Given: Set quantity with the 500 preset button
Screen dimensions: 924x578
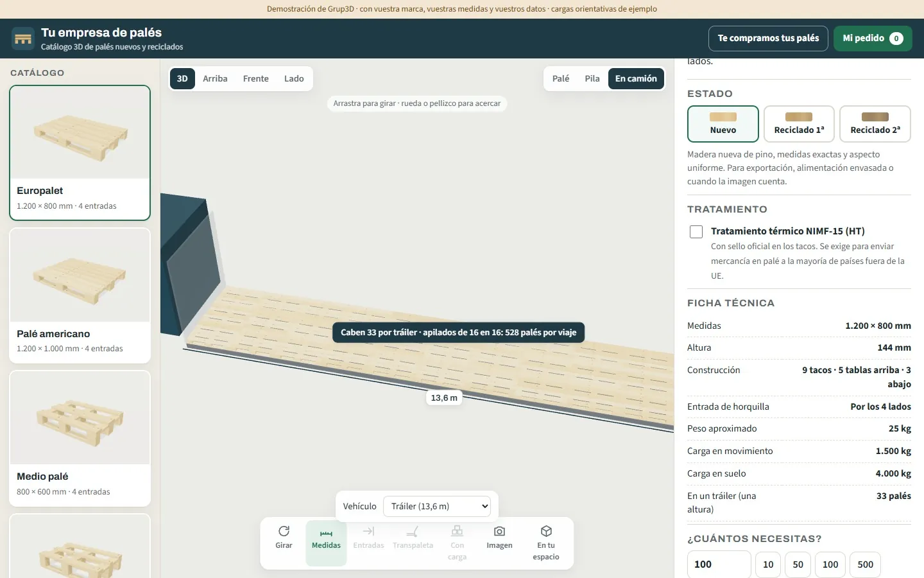Looking at the screenshot, I should tap(866, 565).
